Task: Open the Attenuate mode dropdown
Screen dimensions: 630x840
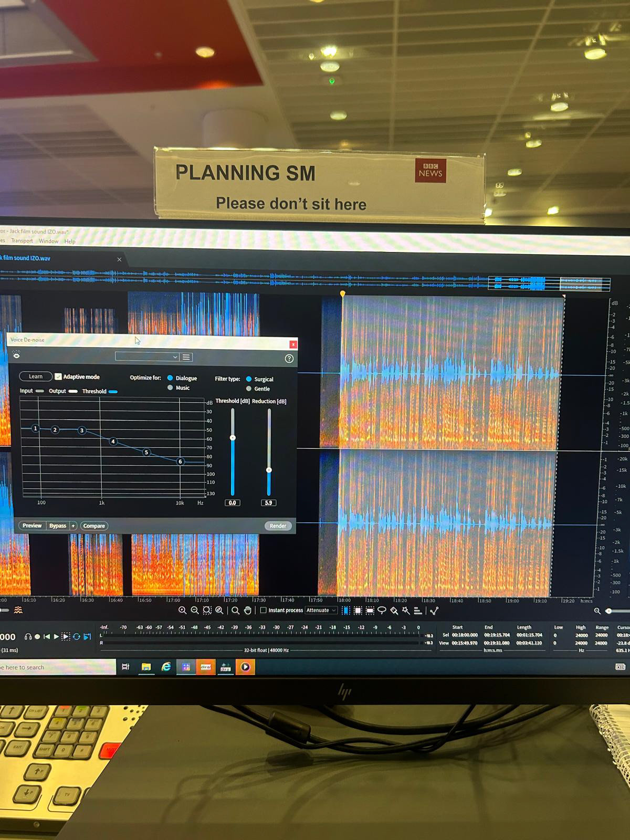Action: [x=321, y=610]
